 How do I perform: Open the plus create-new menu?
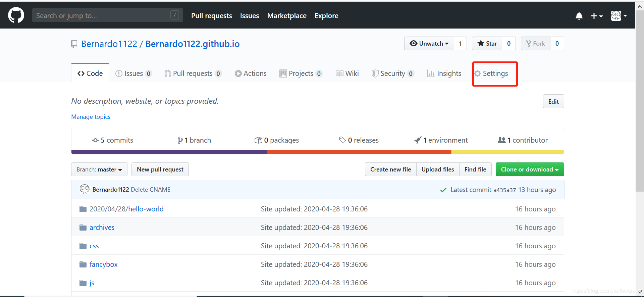click(x=597, y=16)
